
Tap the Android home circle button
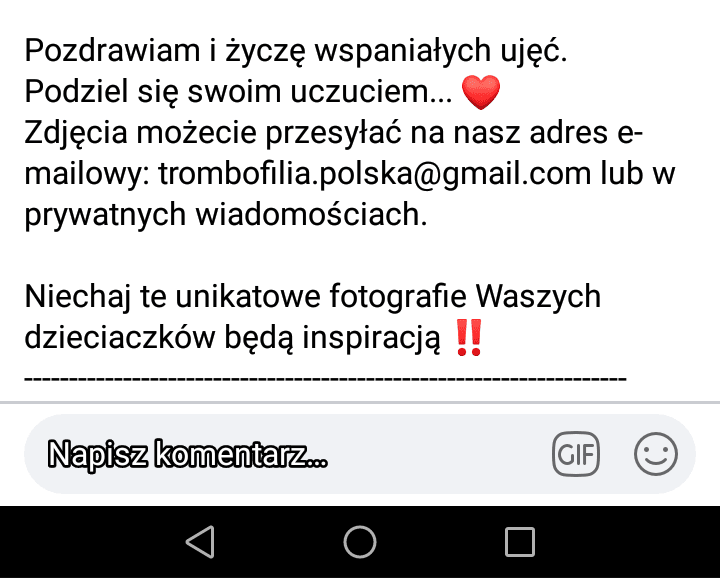(360, 542)
